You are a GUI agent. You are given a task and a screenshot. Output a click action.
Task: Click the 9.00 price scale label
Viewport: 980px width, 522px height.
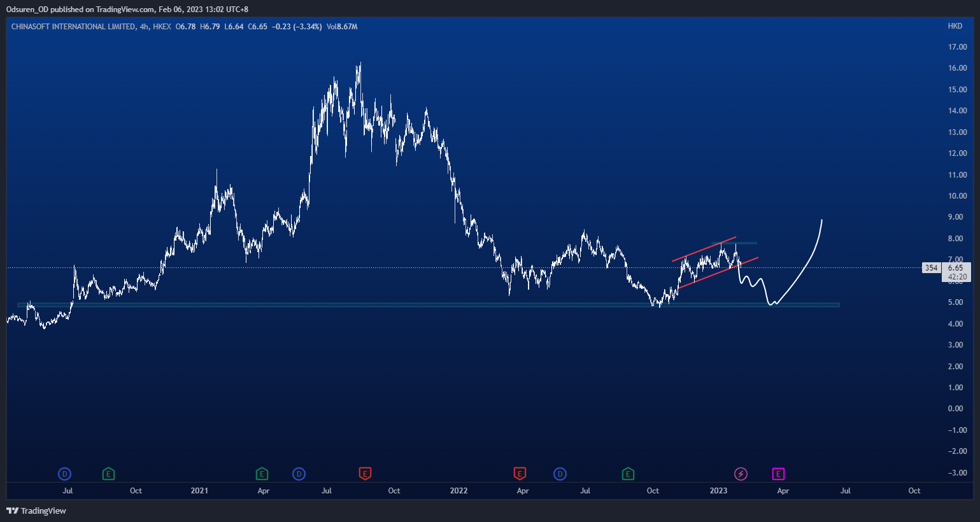tap(955, 217)
